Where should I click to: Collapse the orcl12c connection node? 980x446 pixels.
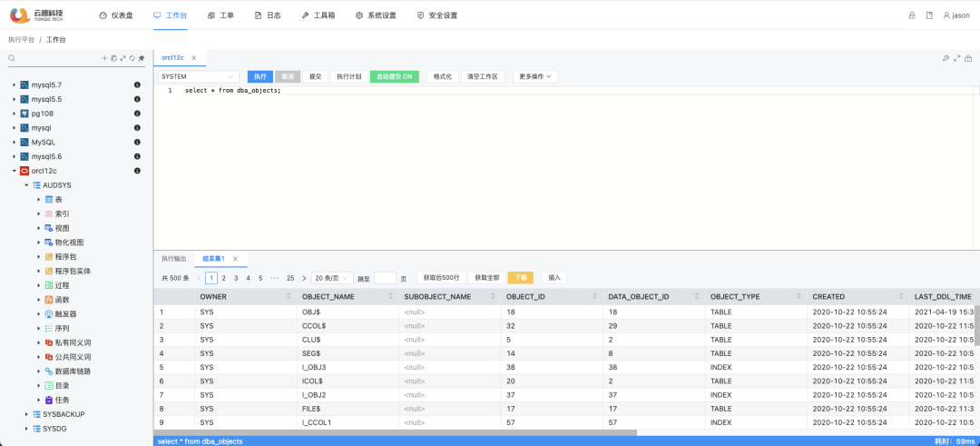(14, 171)
